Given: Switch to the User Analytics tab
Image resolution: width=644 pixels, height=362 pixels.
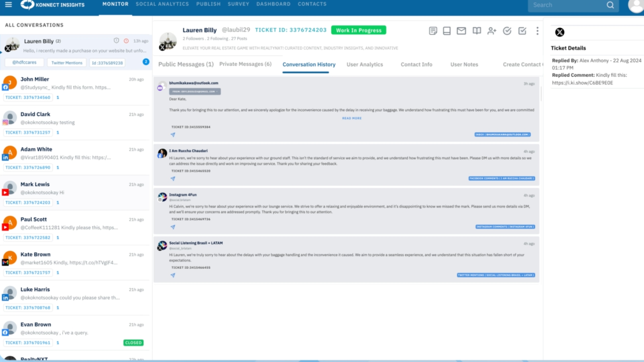Looking at the screenshot, I should coord(365,64).
